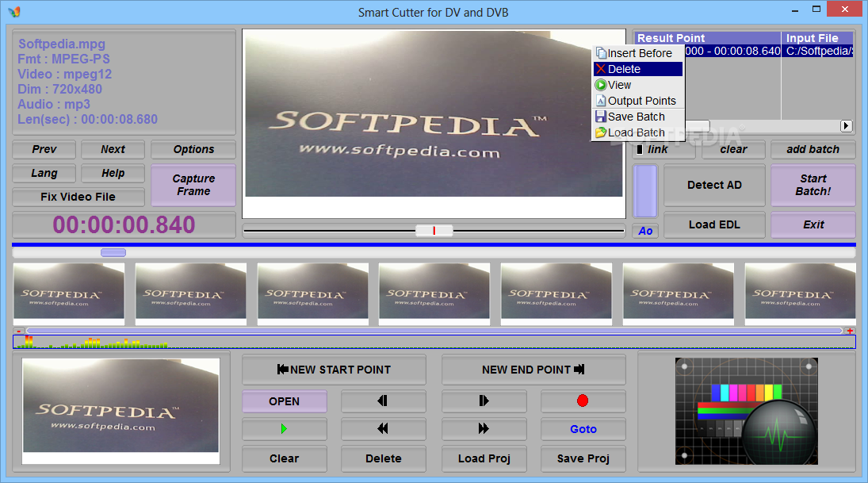Select View in the context menu
Screen dimensions: 868x483
click(x=638, y=86)
